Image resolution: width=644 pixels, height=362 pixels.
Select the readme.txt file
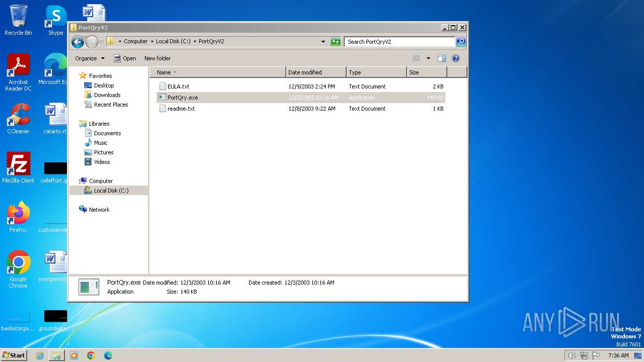[301, 109]
